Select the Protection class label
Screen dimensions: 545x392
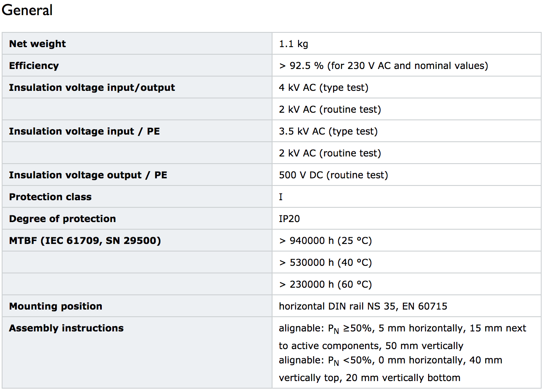[x=50, y=197]
